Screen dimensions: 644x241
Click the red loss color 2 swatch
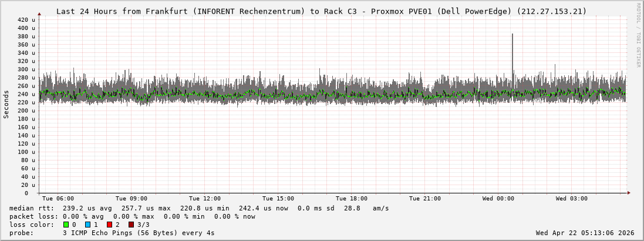coord(109,225)
